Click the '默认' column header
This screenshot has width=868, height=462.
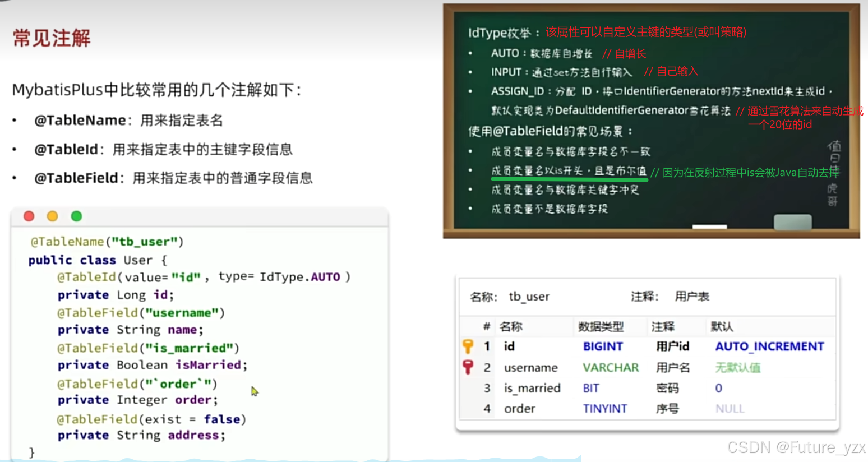(722, 327)
